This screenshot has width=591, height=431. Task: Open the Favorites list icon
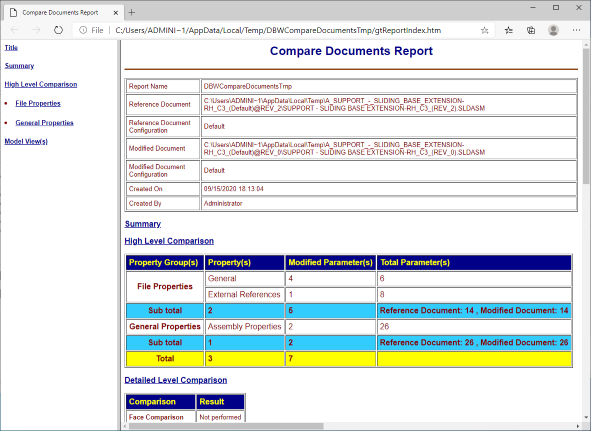point(509,31)
